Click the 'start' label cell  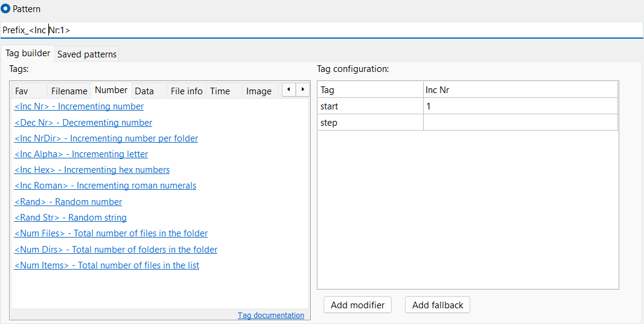click(x=371, y=106)
